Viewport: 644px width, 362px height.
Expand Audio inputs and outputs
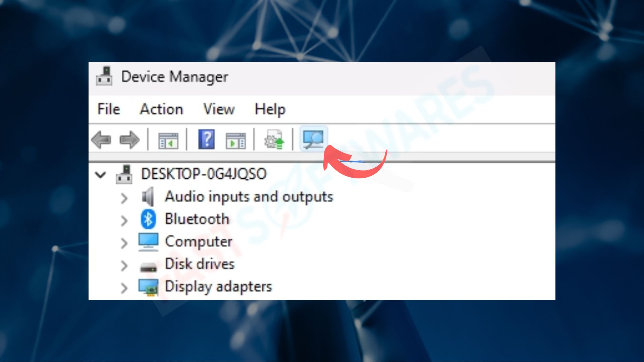pyautogui.click(x=124, y=198)
